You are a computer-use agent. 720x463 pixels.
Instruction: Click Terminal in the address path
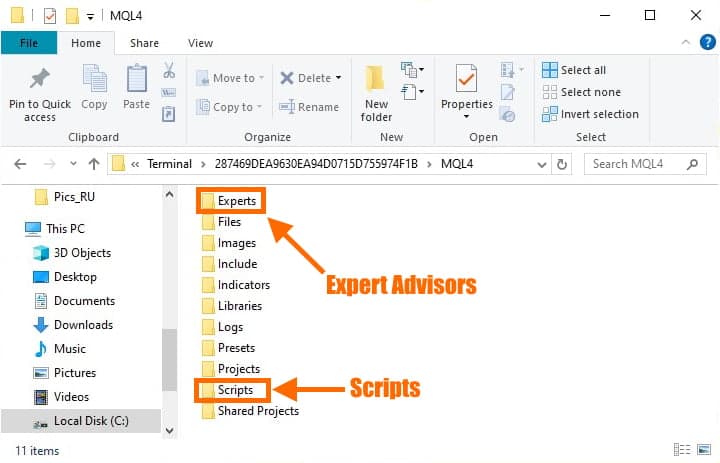tap(169, 164)
